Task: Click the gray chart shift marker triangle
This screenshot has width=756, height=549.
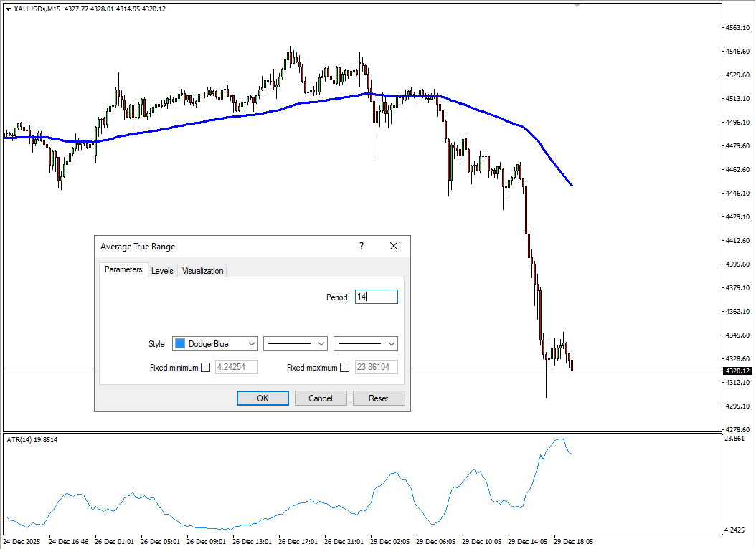Action: tap(577, 5)
